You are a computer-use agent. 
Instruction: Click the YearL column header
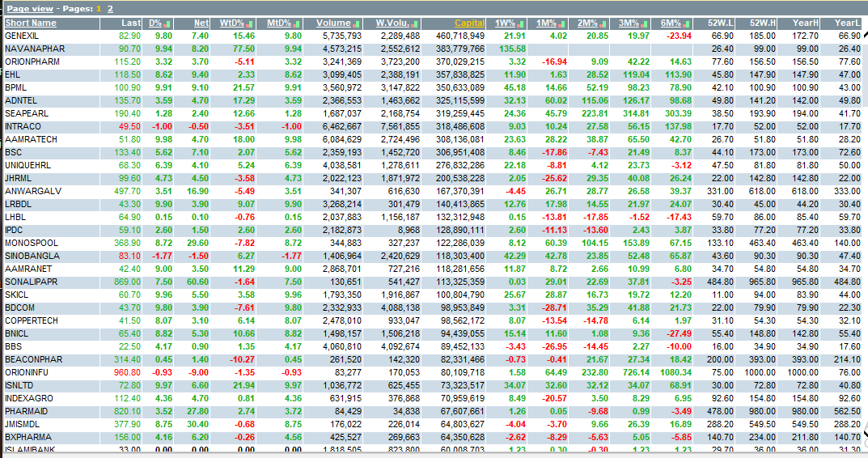848,23
